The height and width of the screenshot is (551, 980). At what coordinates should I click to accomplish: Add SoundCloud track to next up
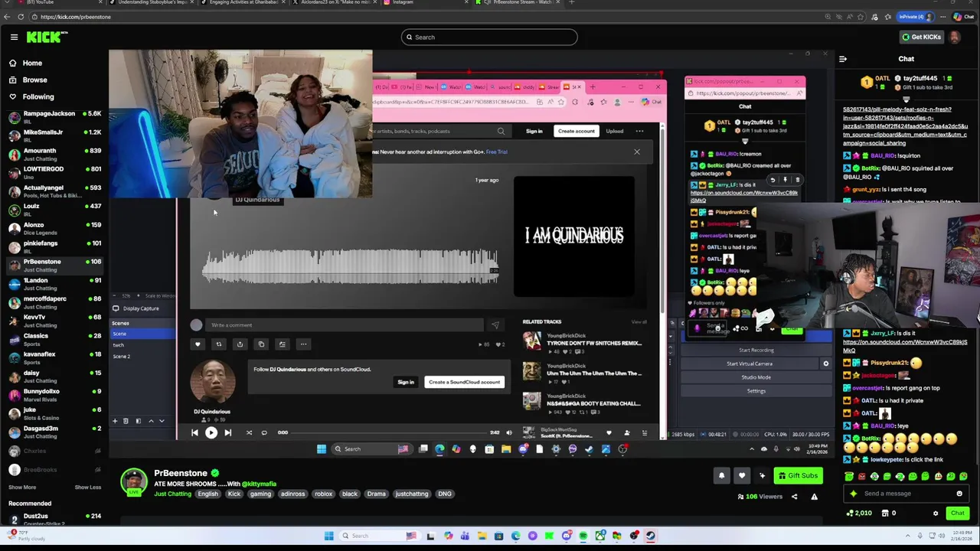click(282, 344)
